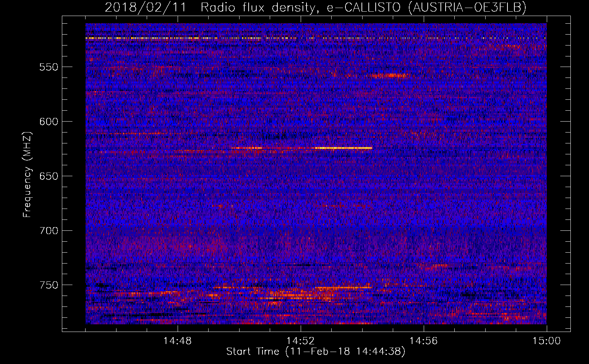Click the 650 frequency tick label
The width and height of the screenshot is (589, 364).
tap(49, 176)
